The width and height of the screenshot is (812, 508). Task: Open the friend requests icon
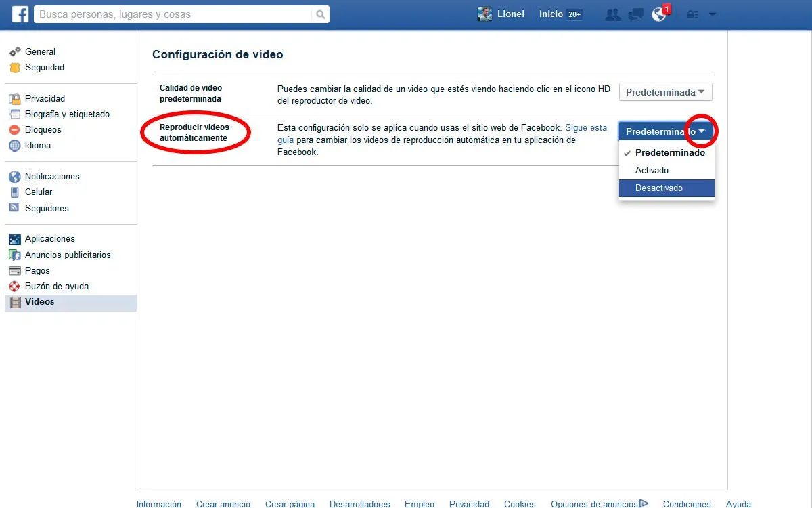(613, 14)
